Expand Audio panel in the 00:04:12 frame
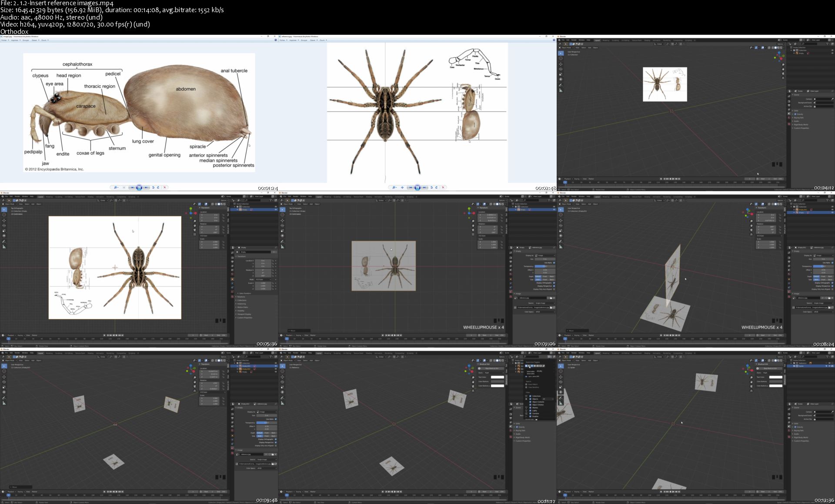835x504 pixels. click(x=795, y=121)
